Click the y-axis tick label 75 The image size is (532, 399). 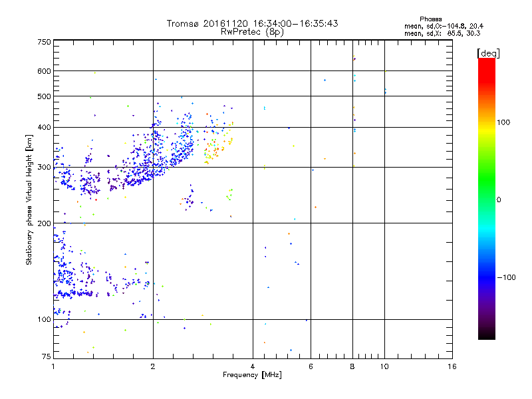pos(47,356)
